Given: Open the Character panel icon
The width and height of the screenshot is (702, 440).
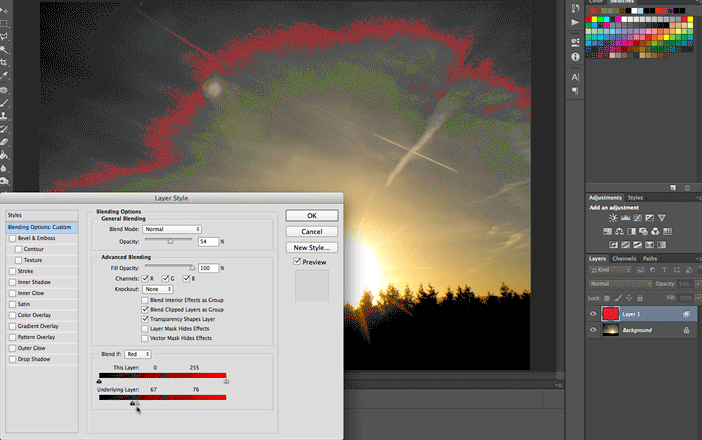Looking at the screenshot, I should click(x=575, y=77).
